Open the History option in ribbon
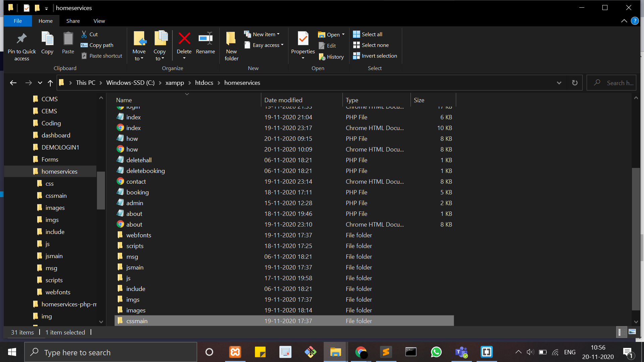Viewport: 644px width, 362px height. [331, 57]
